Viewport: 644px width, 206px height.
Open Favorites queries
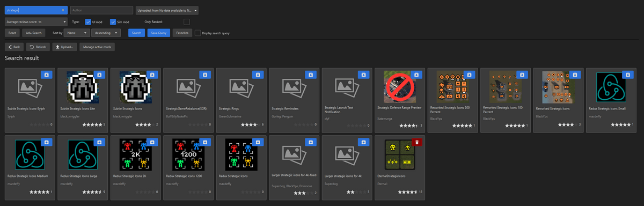point(182,33)
